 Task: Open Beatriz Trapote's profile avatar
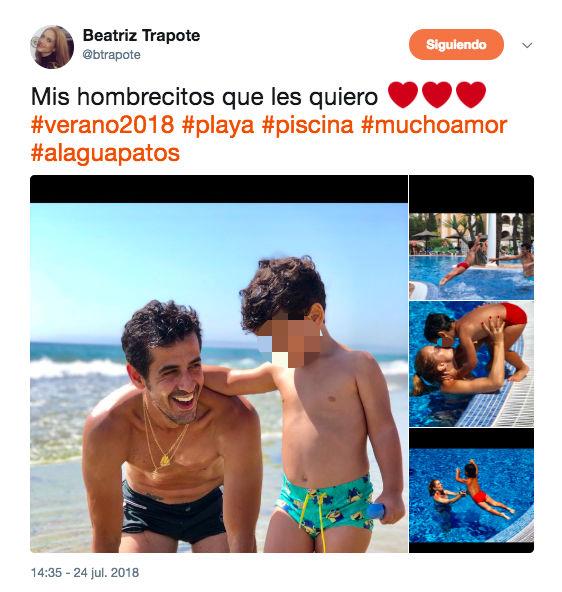click(x=52, y=47)
